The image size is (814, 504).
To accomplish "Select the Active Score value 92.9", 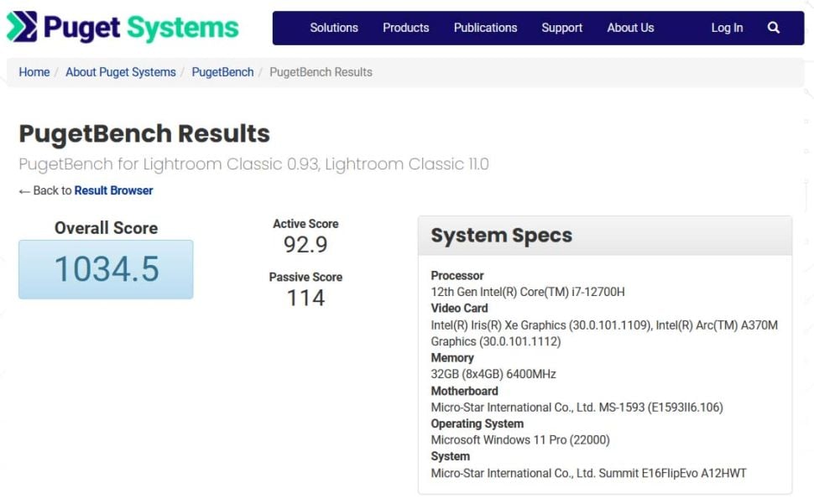I will (x=305, y=245).
